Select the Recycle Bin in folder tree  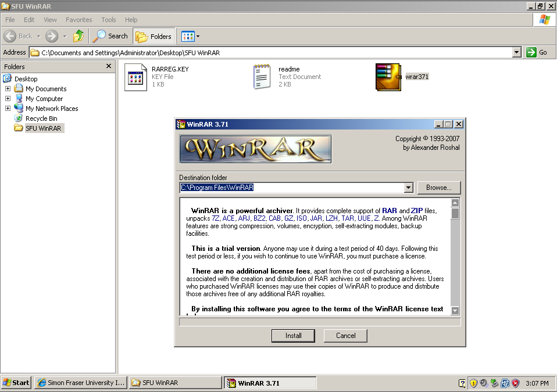[x=41, y=118]
